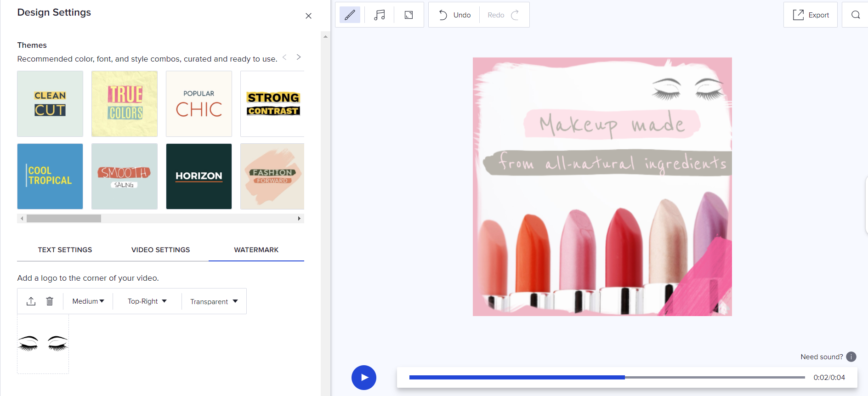Image resolution: width=868 pixels, height=396 pixels.
Task: Click the themes horizontal scrollbar thumb
Action: click(64, 219)
